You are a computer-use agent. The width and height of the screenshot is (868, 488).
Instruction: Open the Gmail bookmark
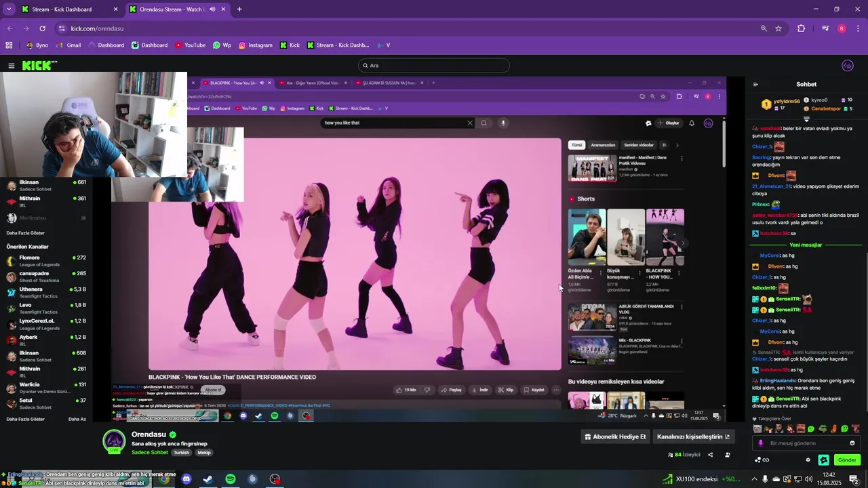tap(68, 45)
